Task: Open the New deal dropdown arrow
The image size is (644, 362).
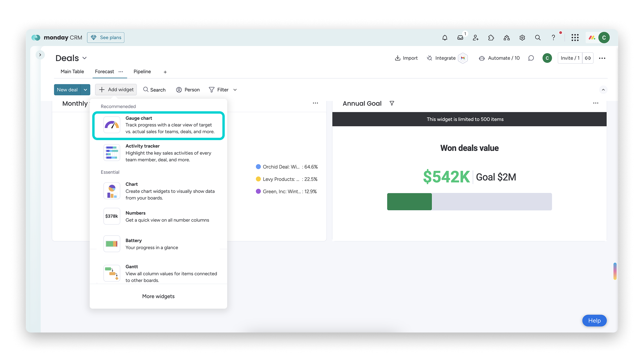Action: tap(86, 89)
